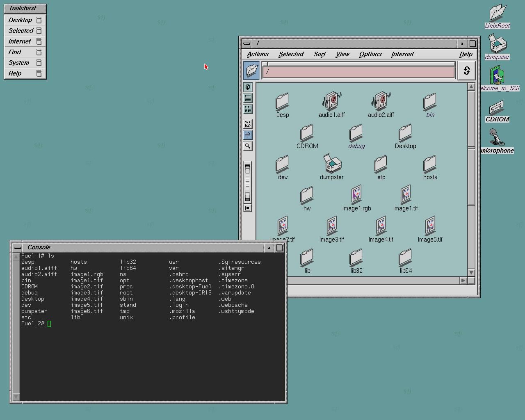Click the Console scroll down arrow
The width and height of the screenshot is (525, 420).
pyautogui.click(x=16, y=397)
